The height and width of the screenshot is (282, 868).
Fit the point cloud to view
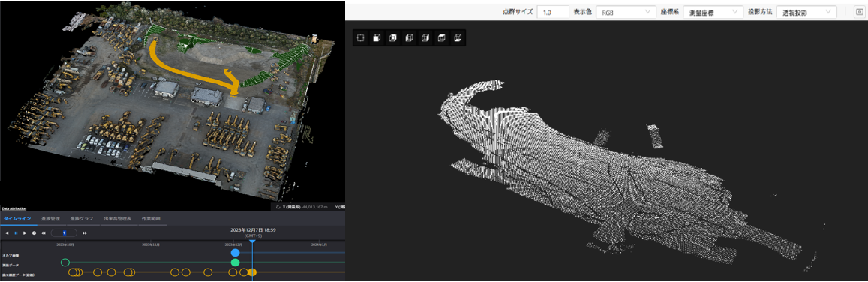[360, 38]
